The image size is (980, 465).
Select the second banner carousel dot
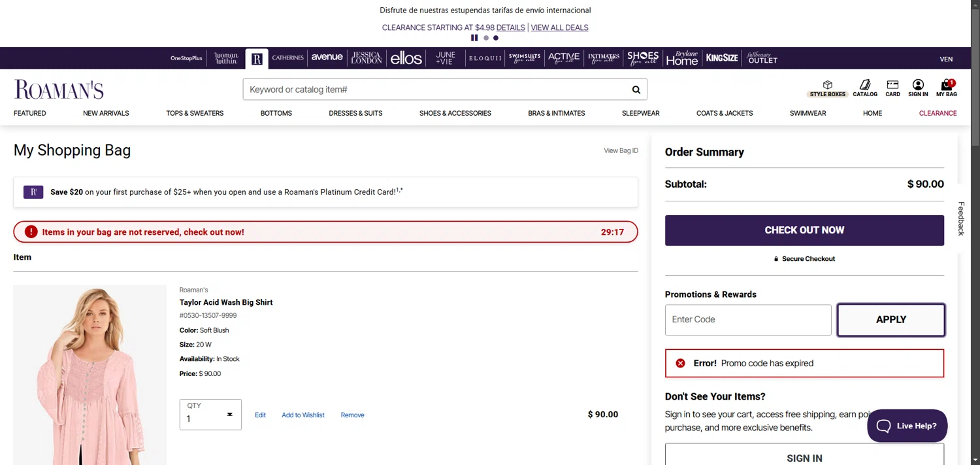[486, 38]
